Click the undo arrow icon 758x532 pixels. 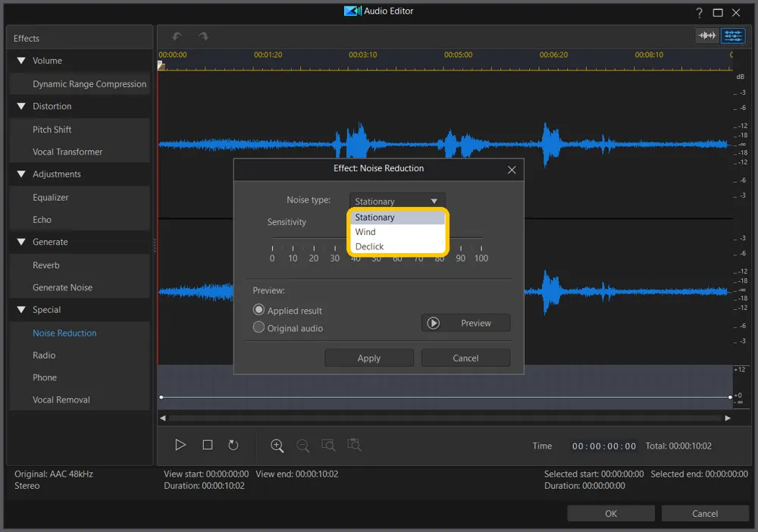pyautogui.click(x=177, y=36)
